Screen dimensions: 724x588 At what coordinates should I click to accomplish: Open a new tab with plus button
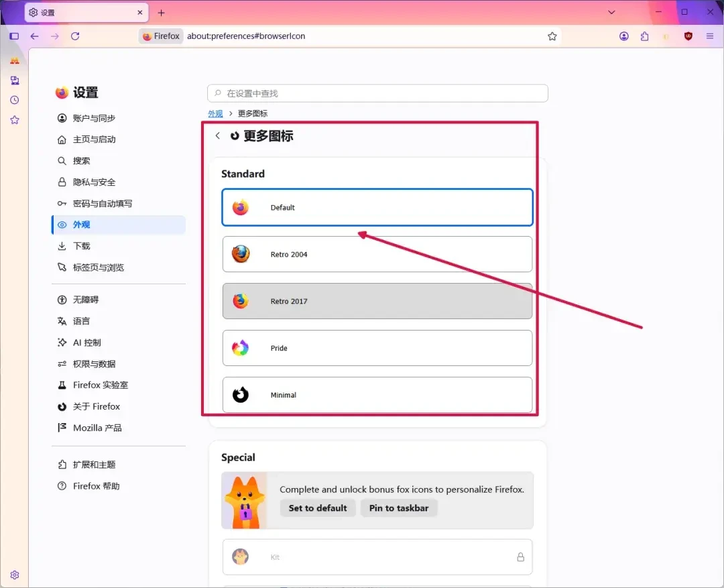(x=161, y=13)
